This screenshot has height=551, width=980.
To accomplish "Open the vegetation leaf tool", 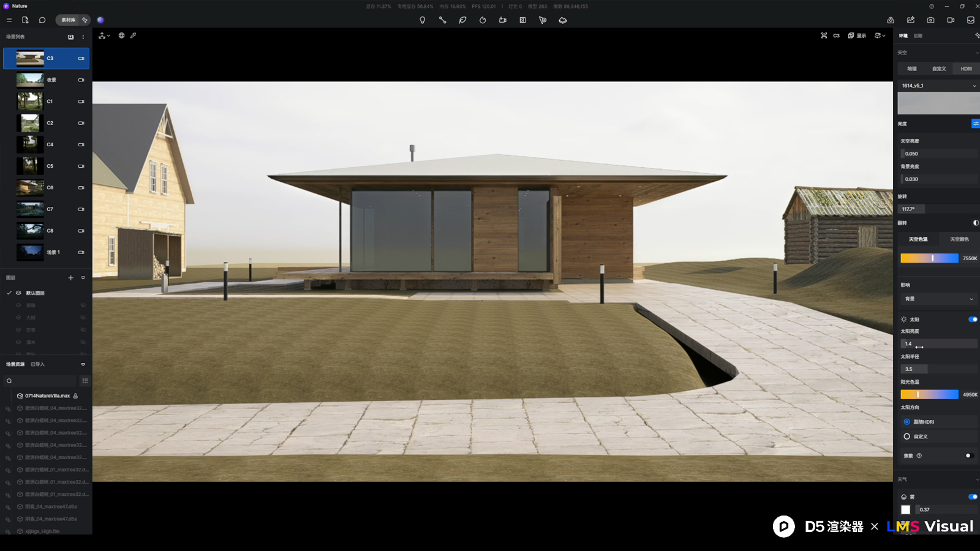I will [462, 20].
